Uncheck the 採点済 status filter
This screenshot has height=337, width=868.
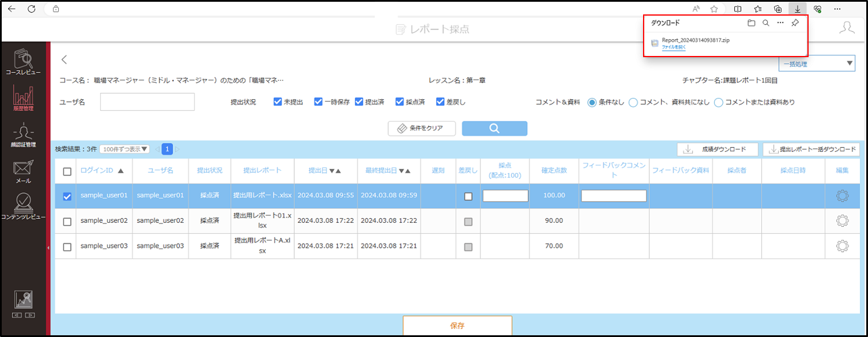400,102
